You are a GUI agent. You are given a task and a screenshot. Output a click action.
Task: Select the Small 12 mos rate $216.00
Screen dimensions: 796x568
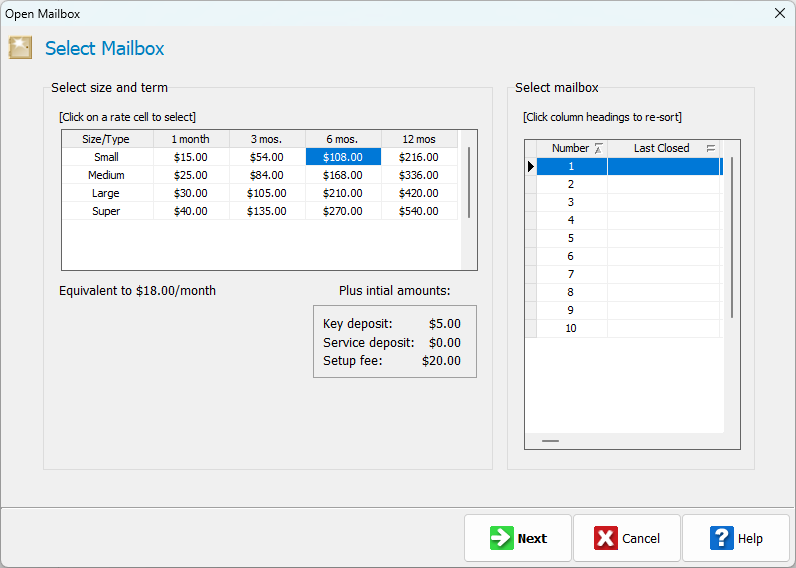(419, 157)
